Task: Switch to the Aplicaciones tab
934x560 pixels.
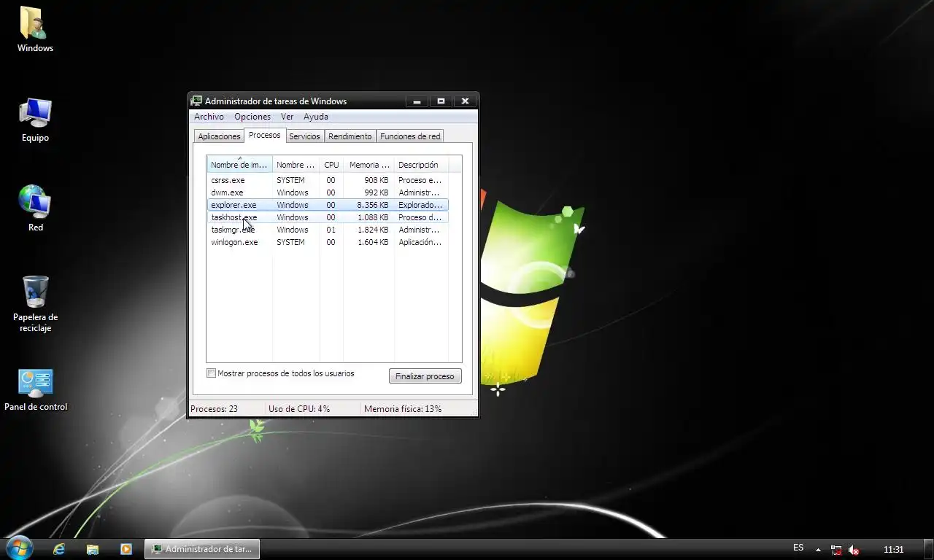Action: pos(219,136)
